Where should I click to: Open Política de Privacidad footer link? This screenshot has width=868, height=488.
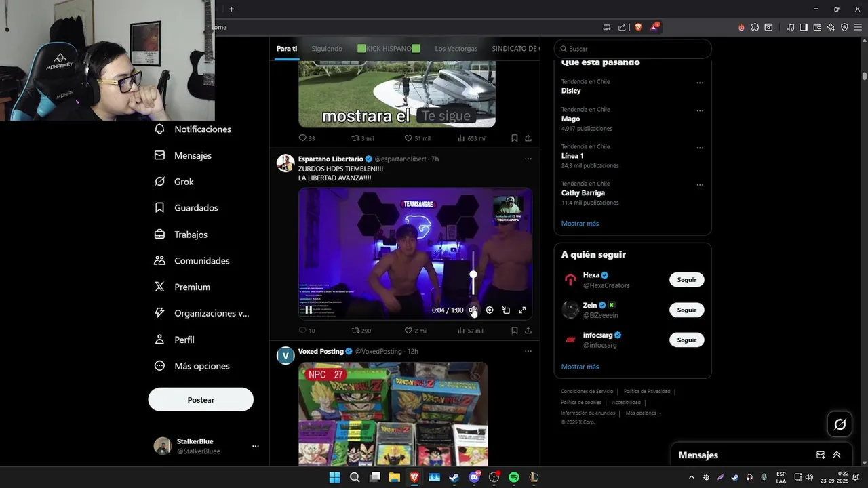pos(647,391)
